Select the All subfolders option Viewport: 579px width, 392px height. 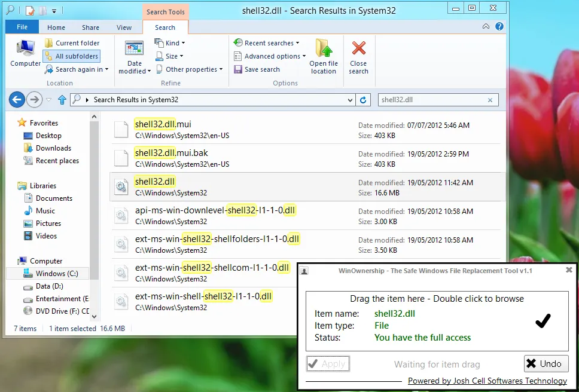[x=72, y=56]
